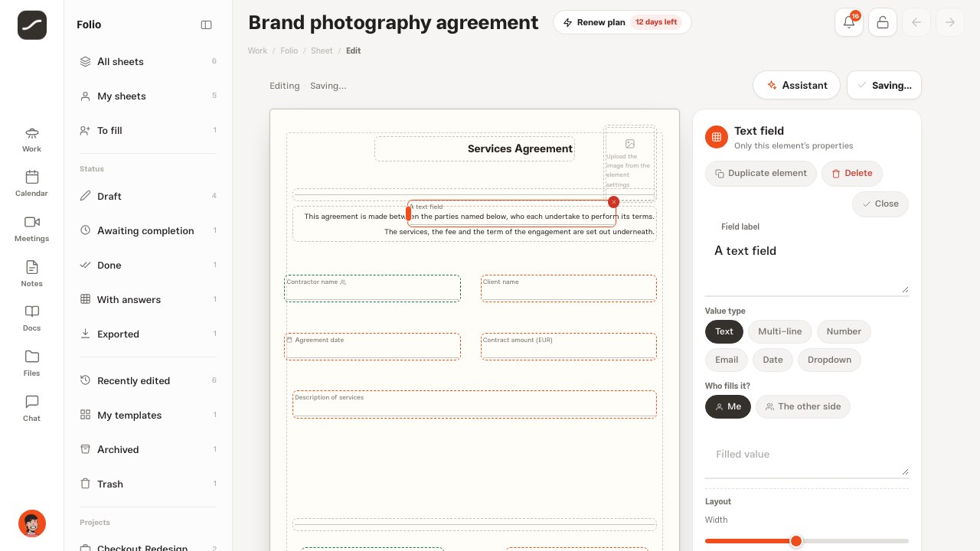Select the Contractor name field on the sheet
This screenshot has height=551, width=980.
tap(373, 289)
